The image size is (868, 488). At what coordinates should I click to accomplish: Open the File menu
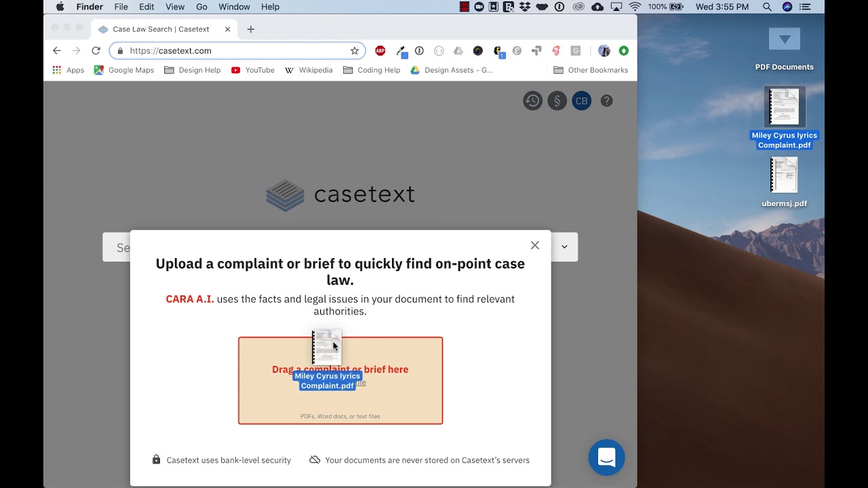121,7
